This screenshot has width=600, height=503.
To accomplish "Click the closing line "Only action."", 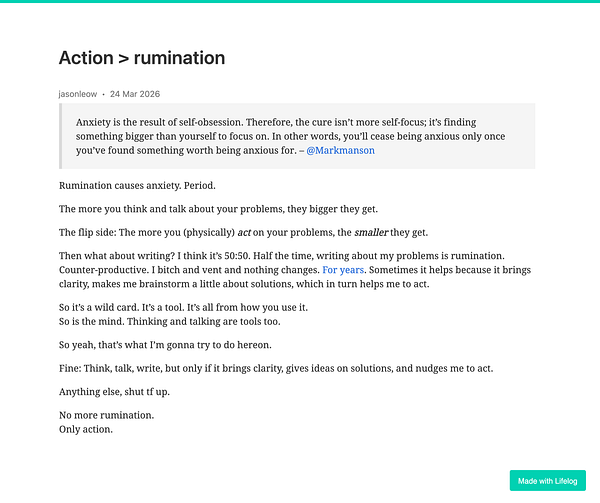I will tap(86, 430).
